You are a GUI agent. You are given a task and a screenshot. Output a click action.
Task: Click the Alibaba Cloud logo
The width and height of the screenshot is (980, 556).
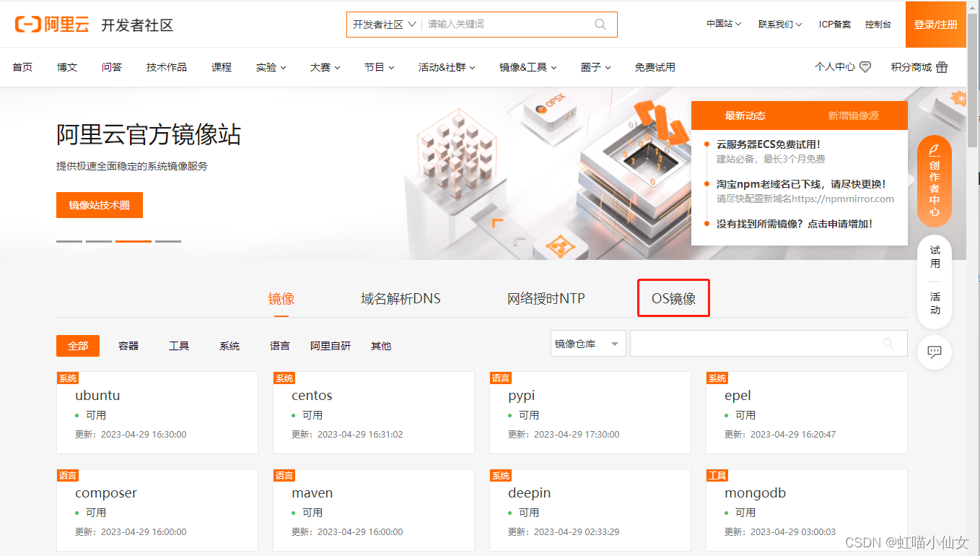52,25
